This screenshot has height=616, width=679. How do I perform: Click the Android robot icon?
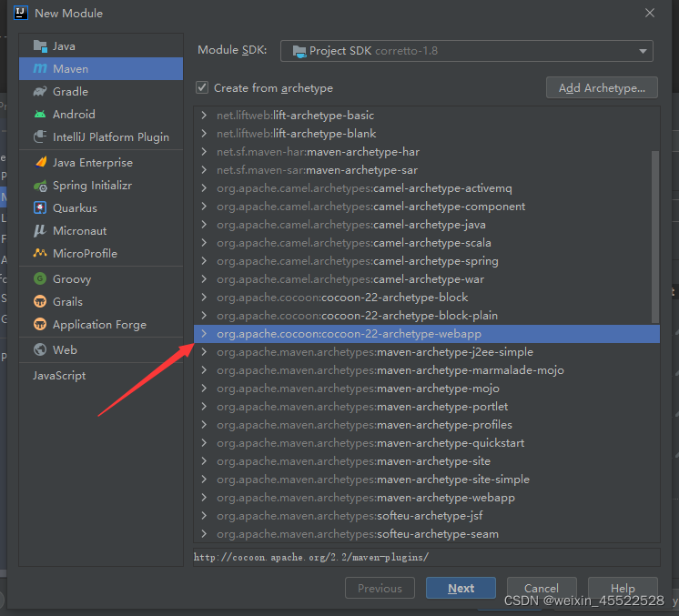(40, 115)
